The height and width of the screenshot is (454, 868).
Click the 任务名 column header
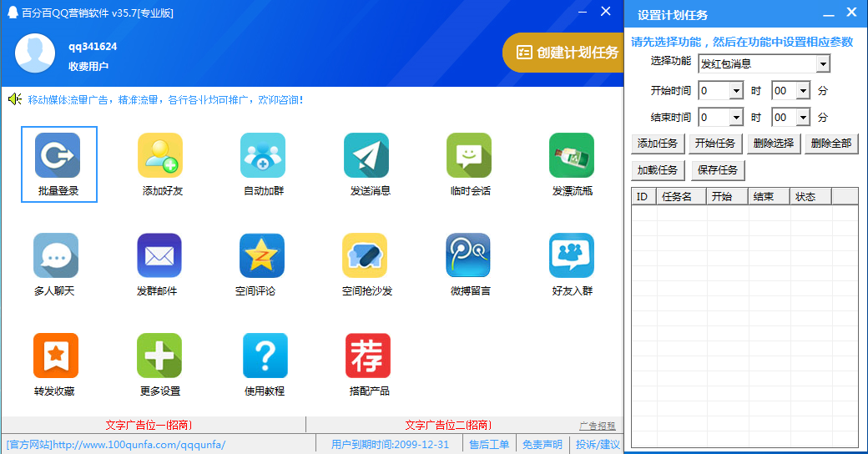pos(681,197)
